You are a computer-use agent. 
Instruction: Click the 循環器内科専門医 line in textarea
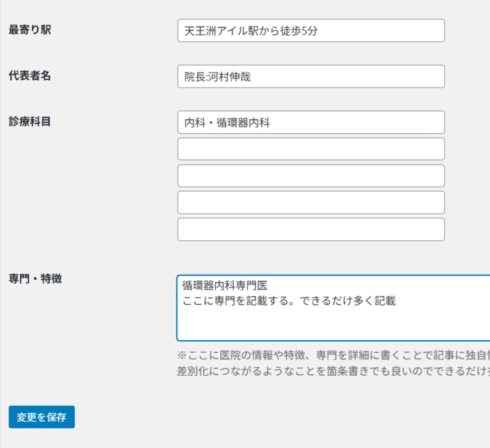[x=225, y=285]
